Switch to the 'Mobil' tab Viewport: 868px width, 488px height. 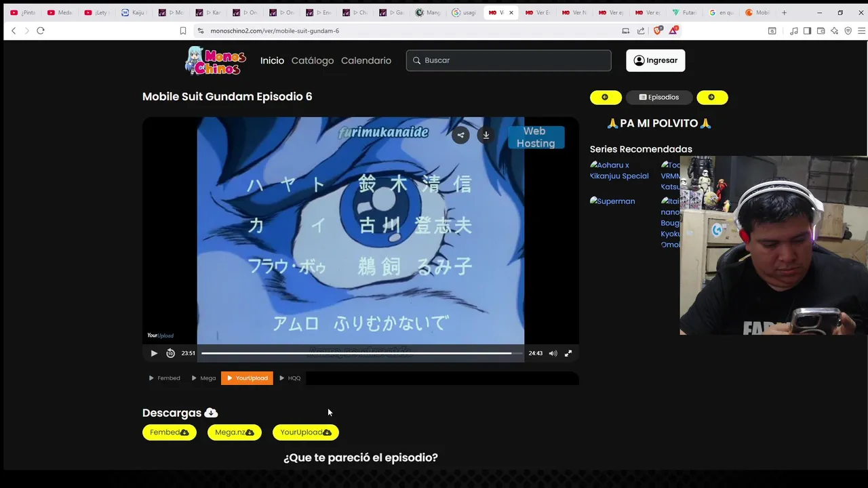pyautogui.click(x=757, y=12)
